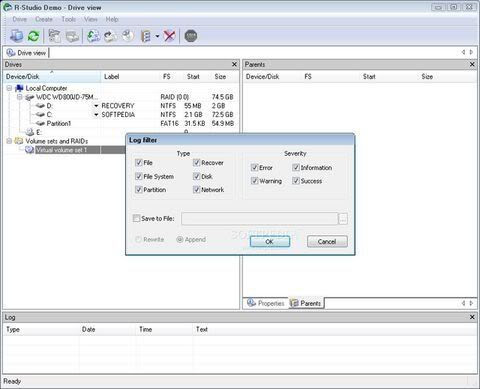Select the Append radio button
The image size is (480, 389).
point(180,239)
